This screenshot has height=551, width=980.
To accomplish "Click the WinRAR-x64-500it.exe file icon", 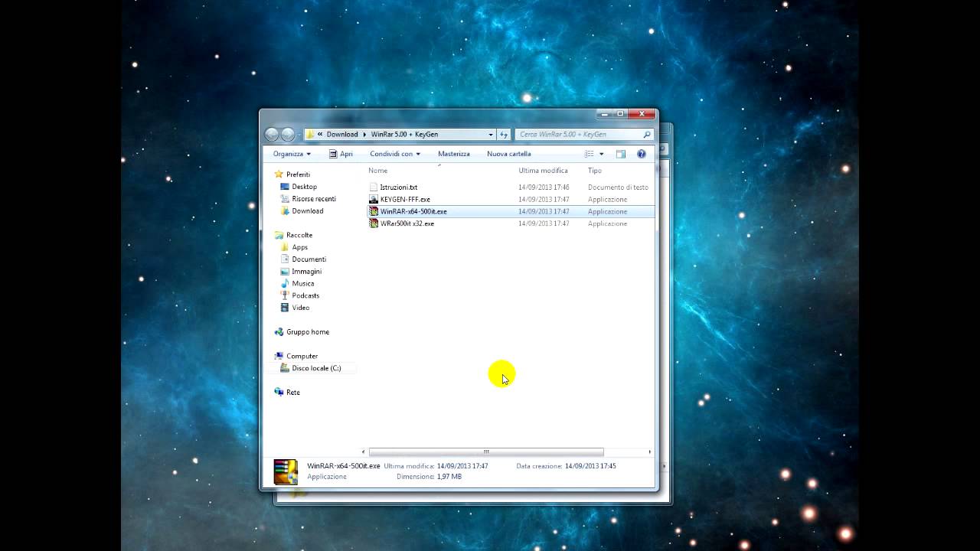I will coord(374,211).
